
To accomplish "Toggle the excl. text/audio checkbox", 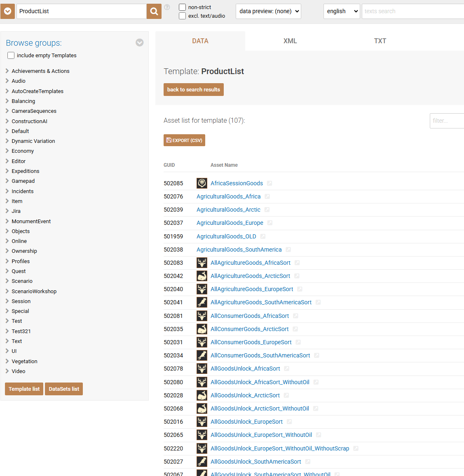I will coord(182,16).
